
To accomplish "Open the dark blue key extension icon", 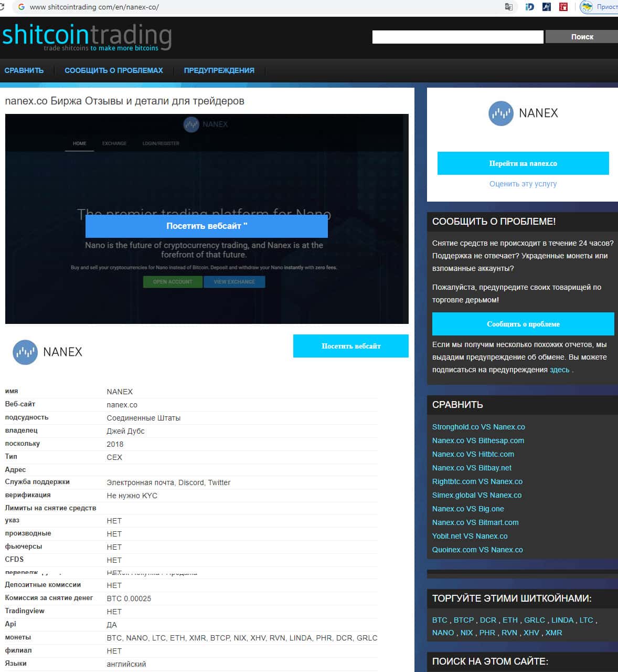I will tap(547, 7).
